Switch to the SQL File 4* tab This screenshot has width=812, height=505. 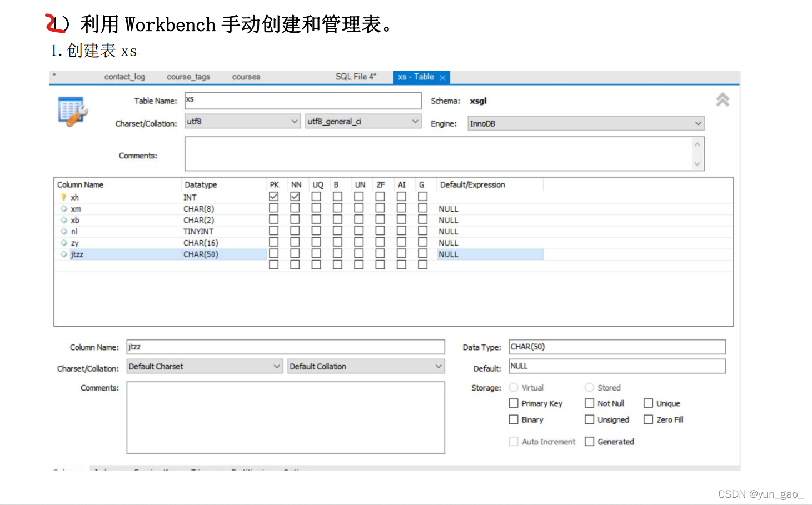(x=356, y=77)
